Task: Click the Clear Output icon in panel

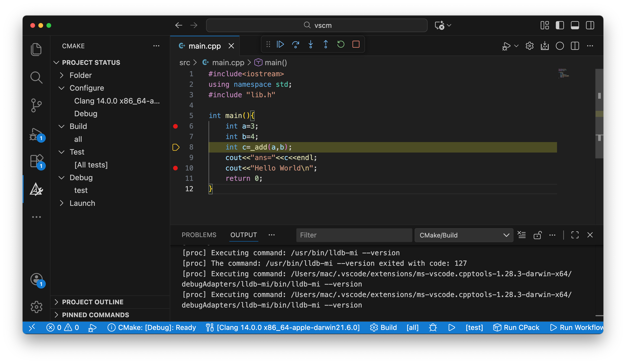Action: tap(522, 235)
